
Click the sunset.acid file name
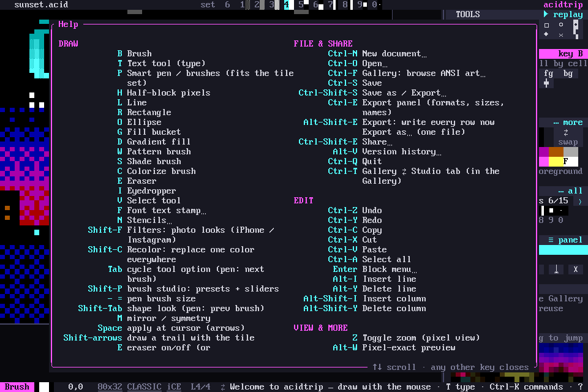point(41,5)
